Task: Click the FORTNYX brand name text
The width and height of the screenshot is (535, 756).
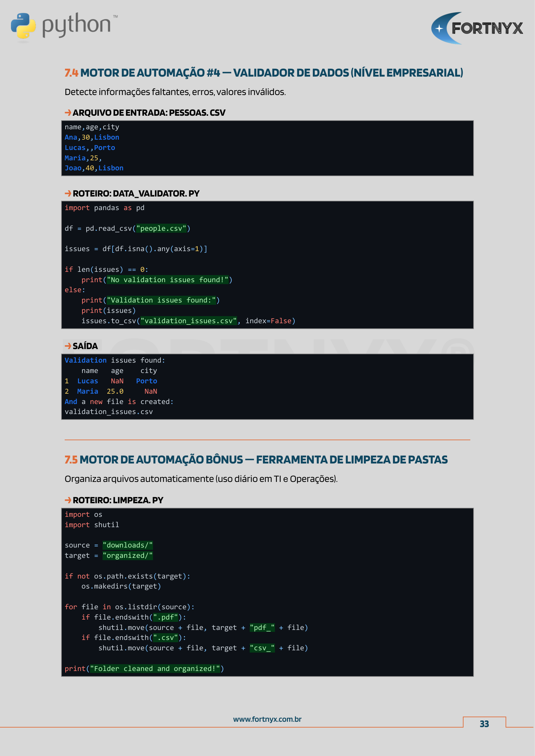Action: [486, 28]
